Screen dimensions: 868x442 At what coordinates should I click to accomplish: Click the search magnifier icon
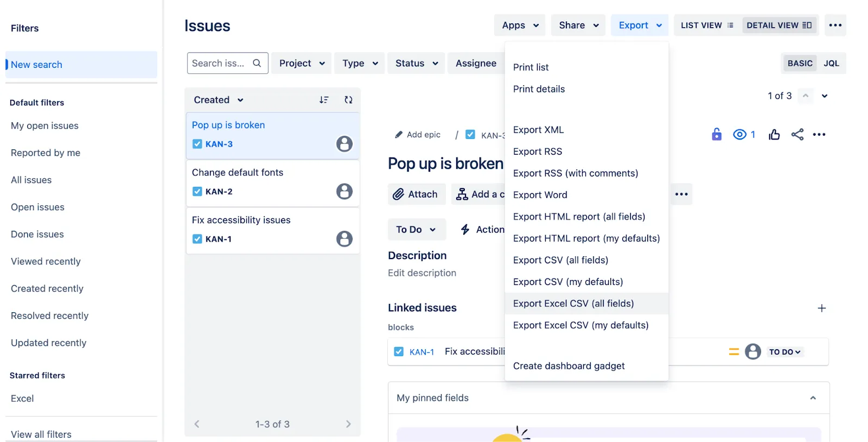pyautogui.click(x=257, y=63)
